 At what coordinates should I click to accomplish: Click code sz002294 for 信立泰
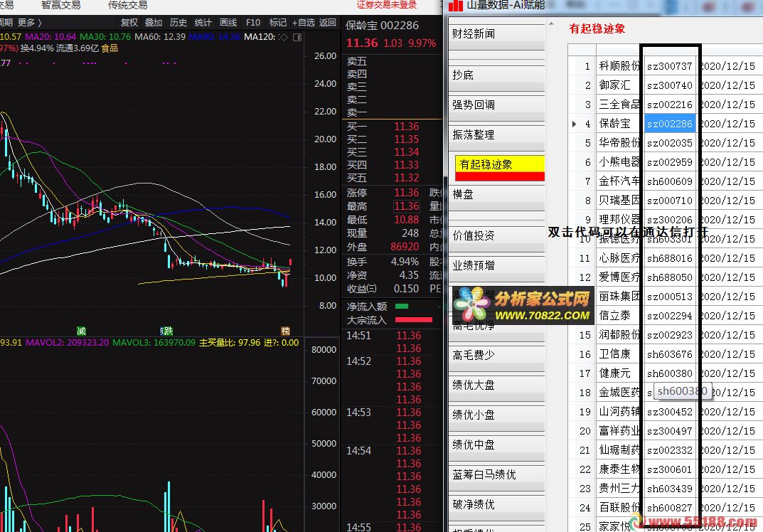pyautogui.click(x=670, y=316)
